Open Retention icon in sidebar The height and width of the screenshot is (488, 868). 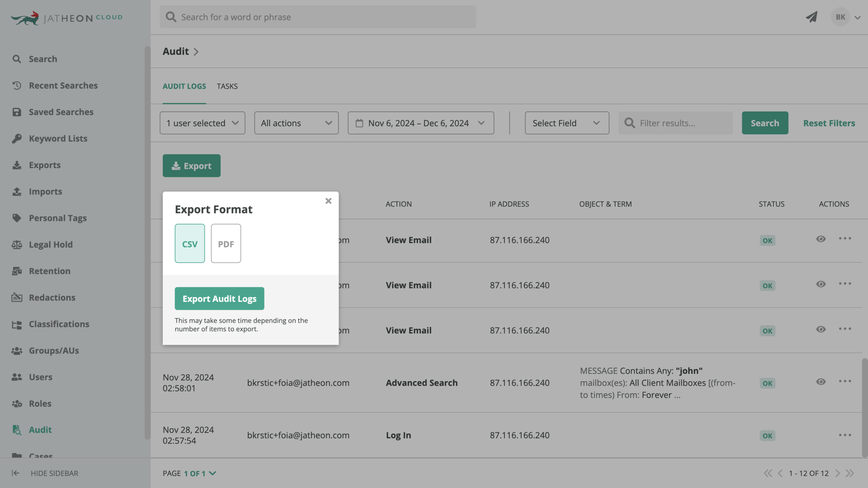click(x=17, y=271)
